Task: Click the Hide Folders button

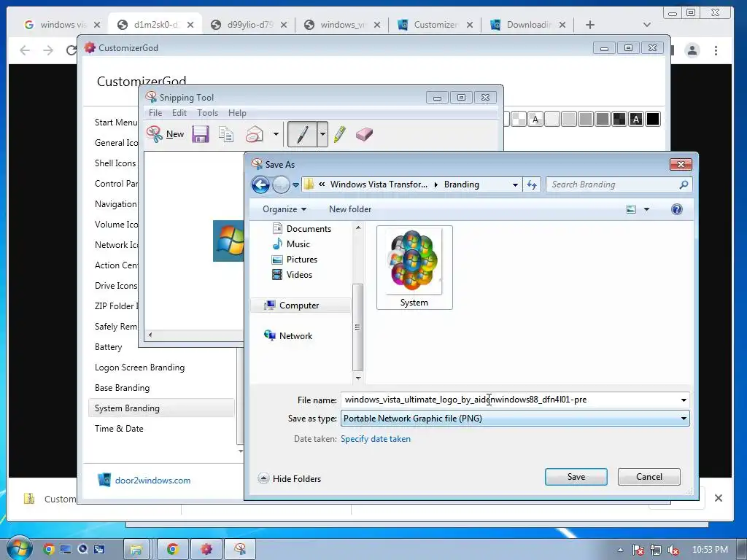Action: (x=290, y=478)
